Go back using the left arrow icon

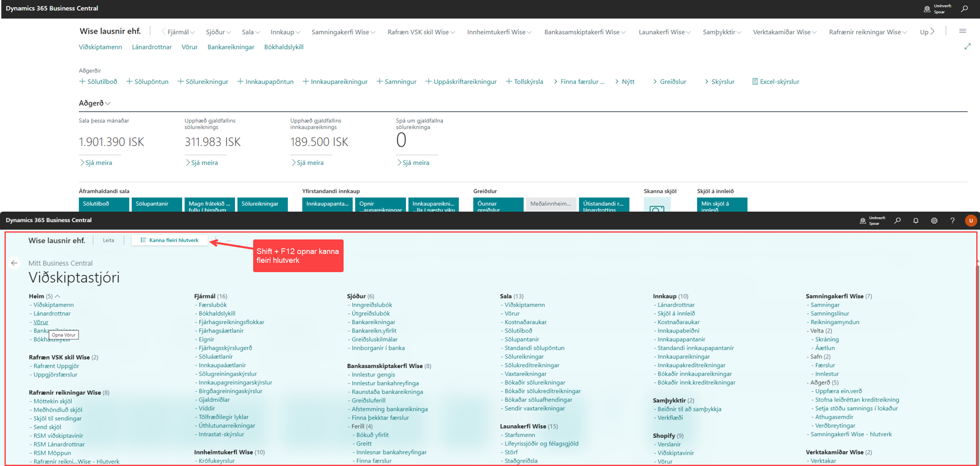14,263
